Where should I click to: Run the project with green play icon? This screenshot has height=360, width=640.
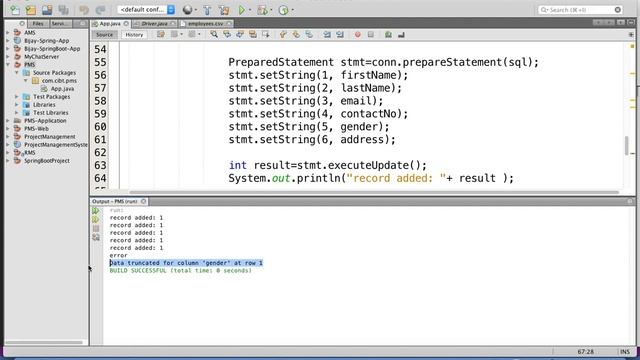(242, 10)
